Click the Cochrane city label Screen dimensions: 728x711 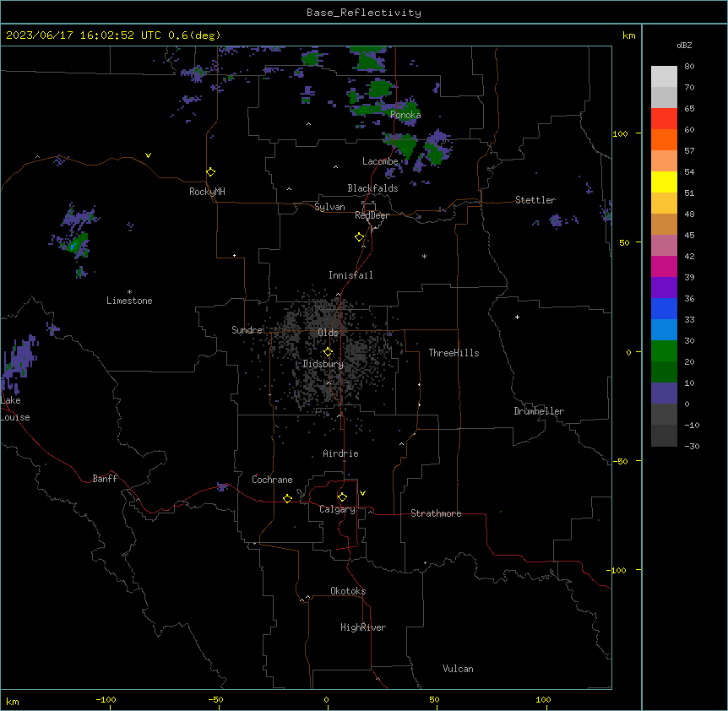[272, 480]
